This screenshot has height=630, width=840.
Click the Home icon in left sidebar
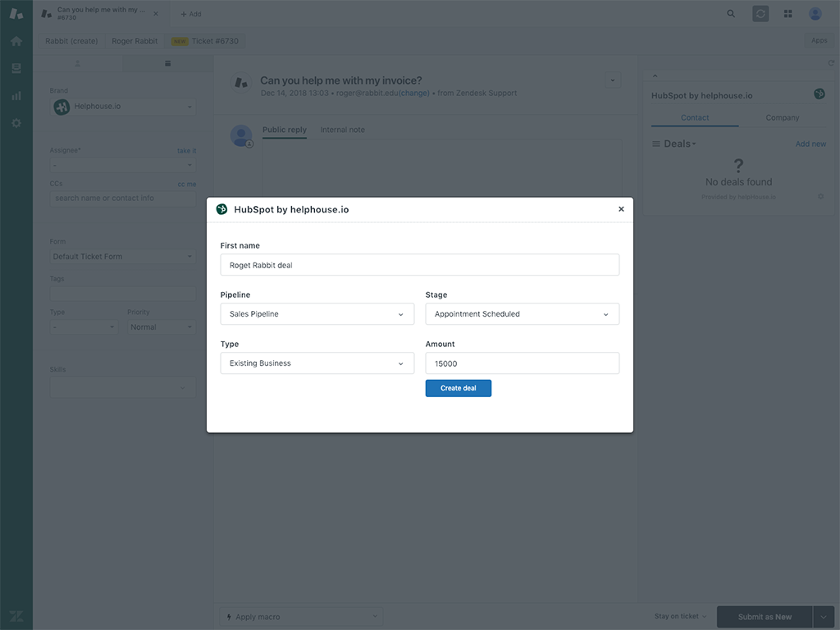pyautogui.click(x=16, y=41)
